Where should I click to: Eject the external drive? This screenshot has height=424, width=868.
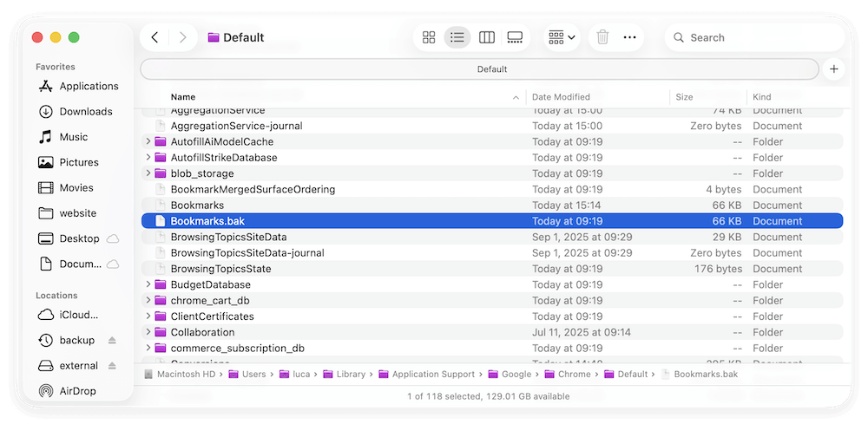click(112, 366)
